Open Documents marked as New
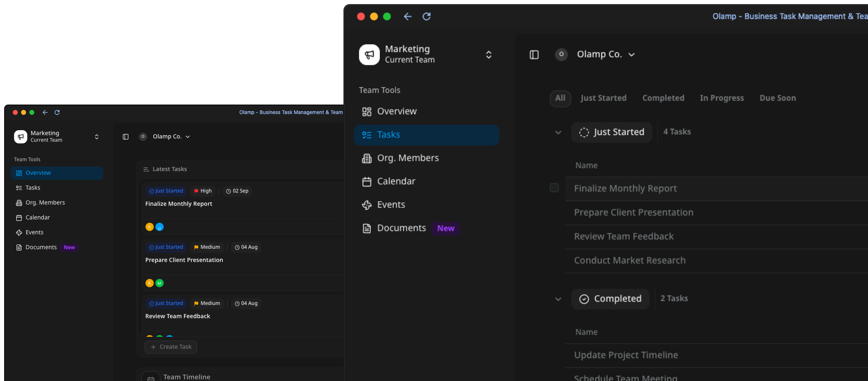Image resolution: width=868 pixels, height=381 pixels. click(401, 228)
